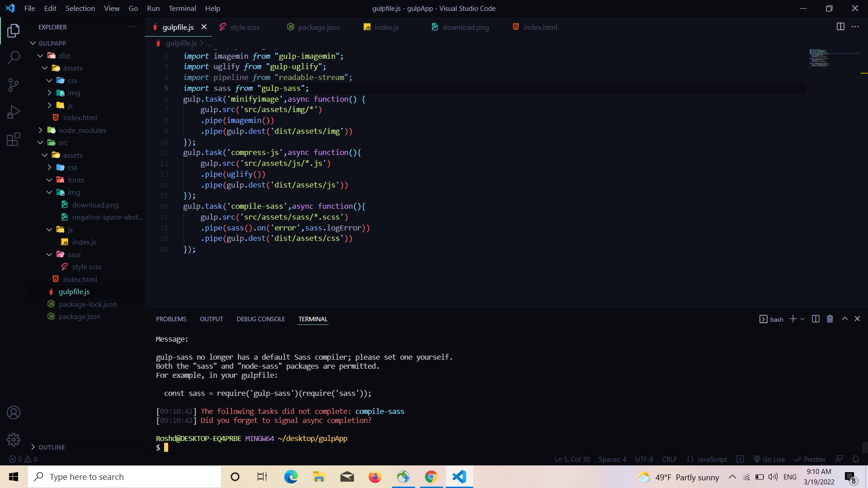Image resolution: width=868 pixels, height=488 pixels.
Task: Open the File menu
Action: [x=29, y=8]
